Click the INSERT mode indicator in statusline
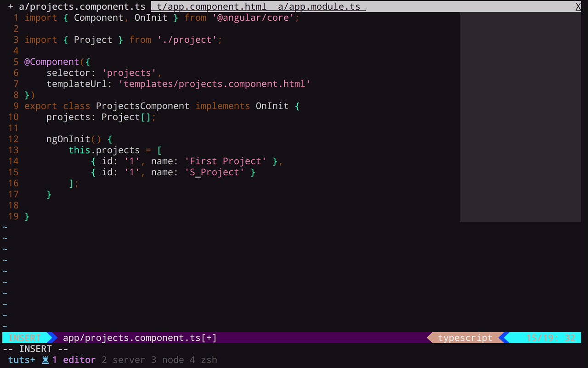Viewport: 588px width, 368px height. click(x=24, y=338)
